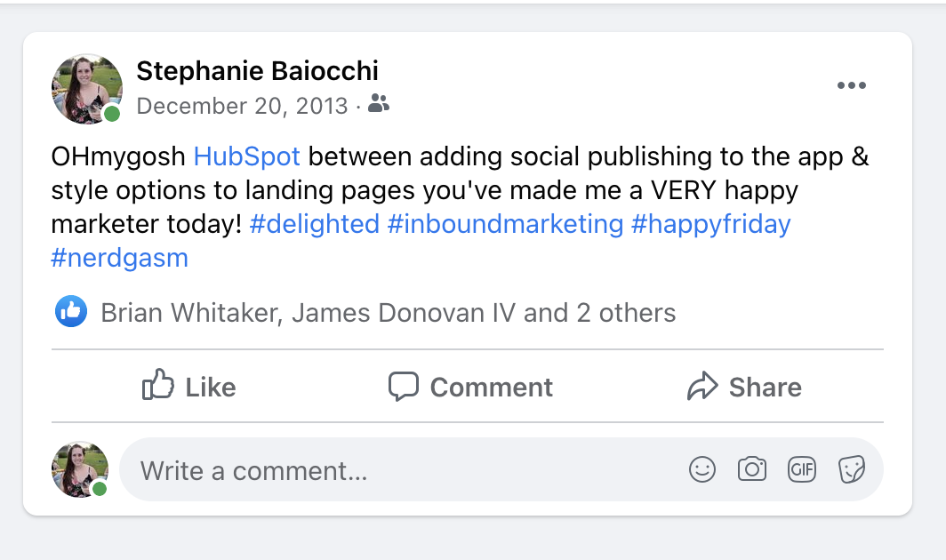
Task: Open the #happyfriday hashtag
Action: [710, 224]
